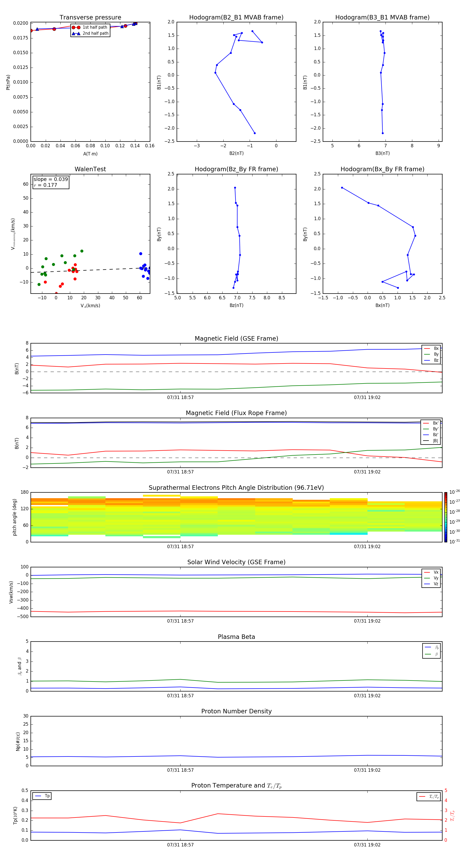Click the "Proton Number Density" title

point(236,711)
